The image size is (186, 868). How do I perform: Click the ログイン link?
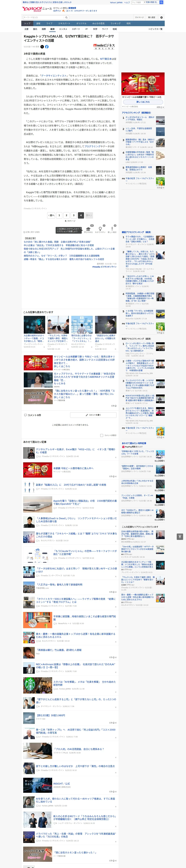point(57,11)
